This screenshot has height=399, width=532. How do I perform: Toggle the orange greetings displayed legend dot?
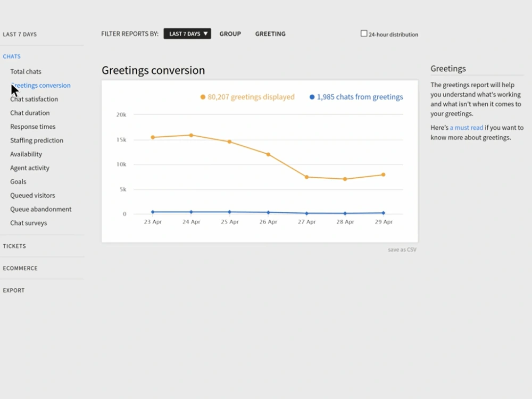tap(203, 97)
